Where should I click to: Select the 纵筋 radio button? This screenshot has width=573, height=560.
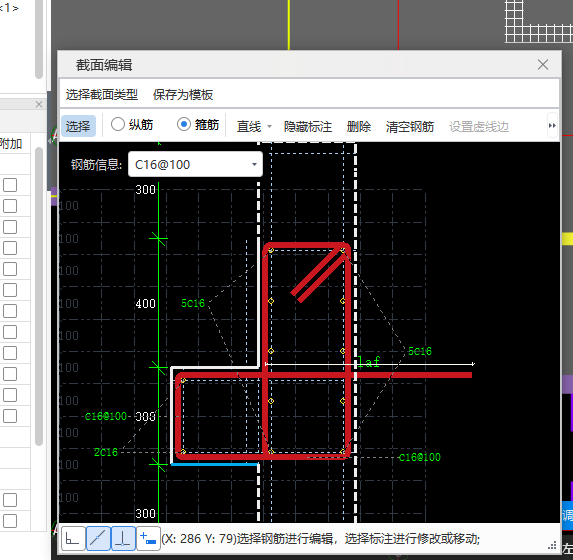pos(118,125)
